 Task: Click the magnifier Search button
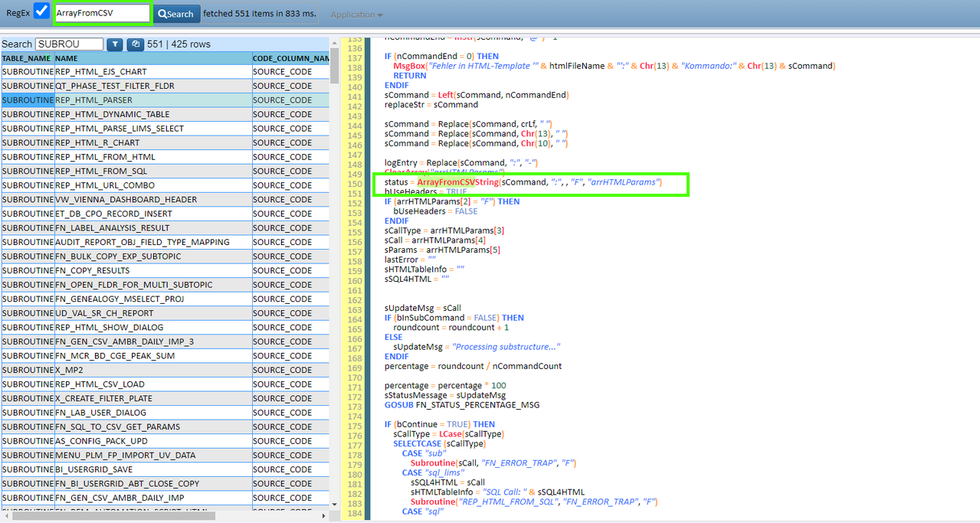[x=176, y=14]
